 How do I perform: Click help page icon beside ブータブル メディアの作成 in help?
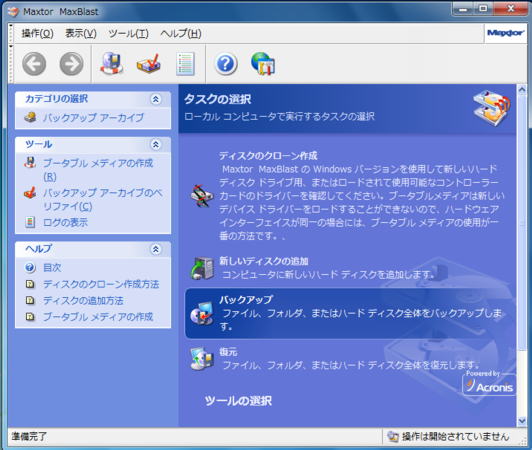coord(30,317)
